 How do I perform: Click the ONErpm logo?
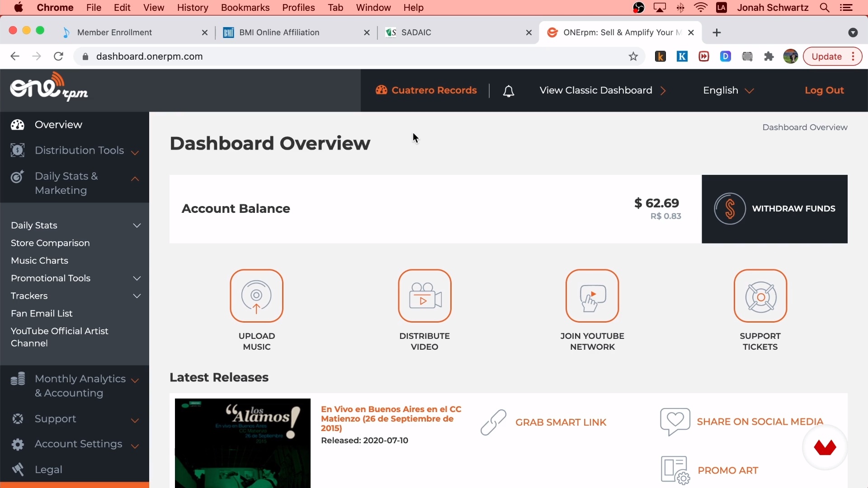(x=49, y=87)
